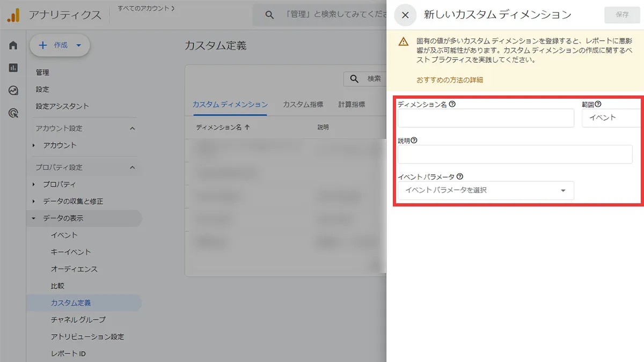The width and height of the screenshot is (644, 362).
Task: Switch to the 計算指標 tab
Action: coord(352,105)
